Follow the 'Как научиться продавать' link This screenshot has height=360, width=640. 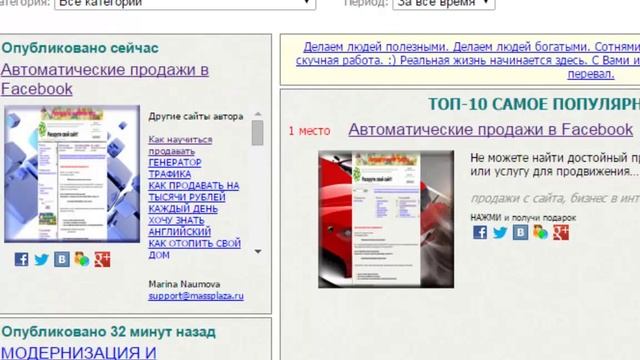coord(180,145)
